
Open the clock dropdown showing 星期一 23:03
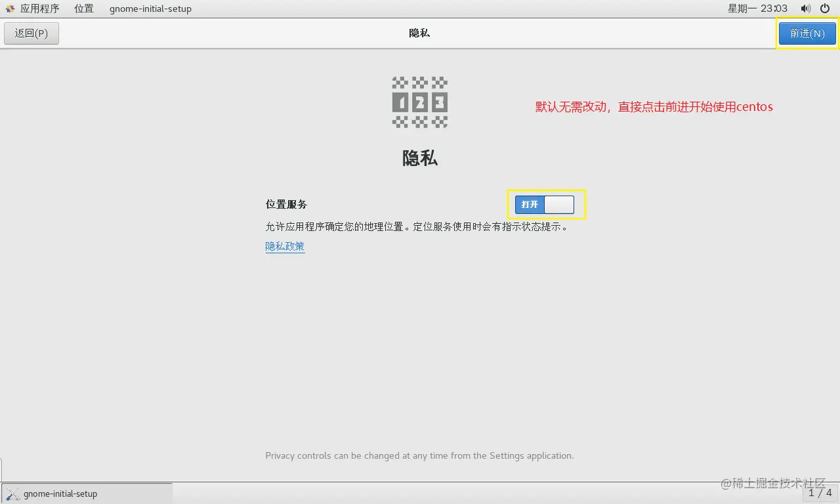click(757, 9)
